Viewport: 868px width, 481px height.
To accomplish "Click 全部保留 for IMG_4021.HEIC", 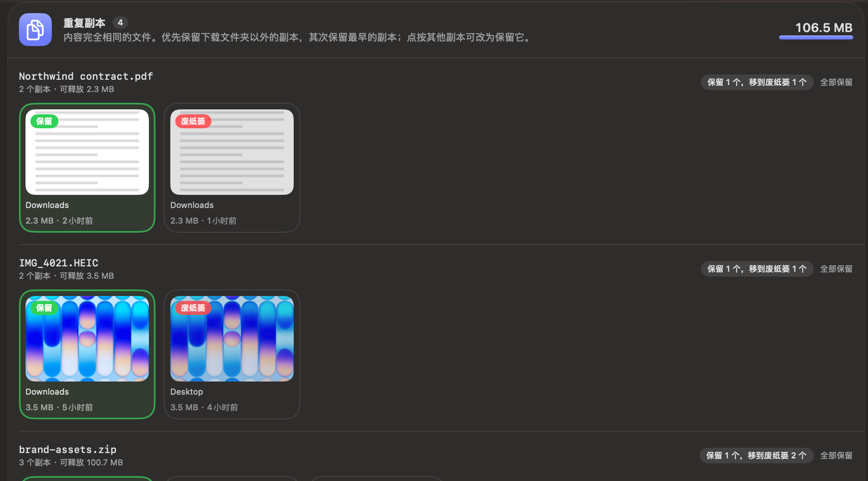I will (836, 269).
